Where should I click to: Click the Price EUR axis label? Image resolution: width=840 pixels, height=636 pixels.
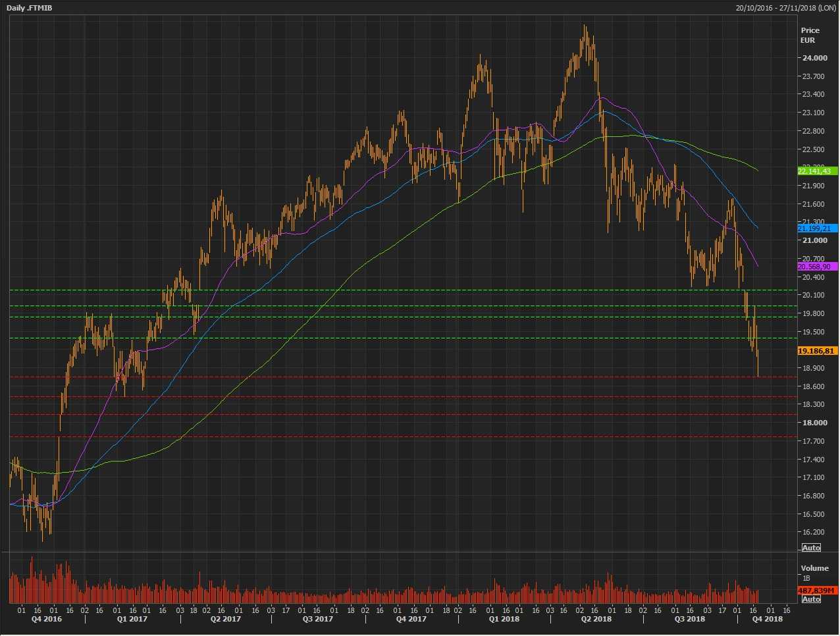pyautogui.click(x=810, y=35)
